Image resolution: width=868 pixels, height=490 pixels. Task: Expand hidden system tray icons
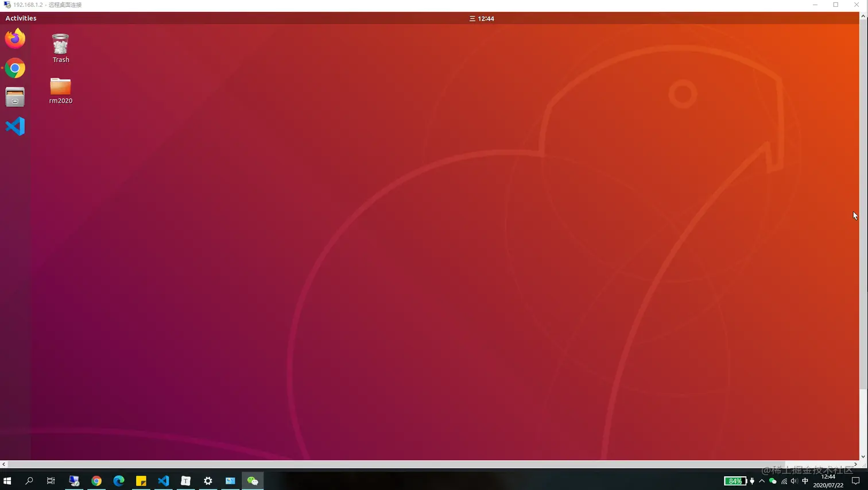(x=762, y=481)
